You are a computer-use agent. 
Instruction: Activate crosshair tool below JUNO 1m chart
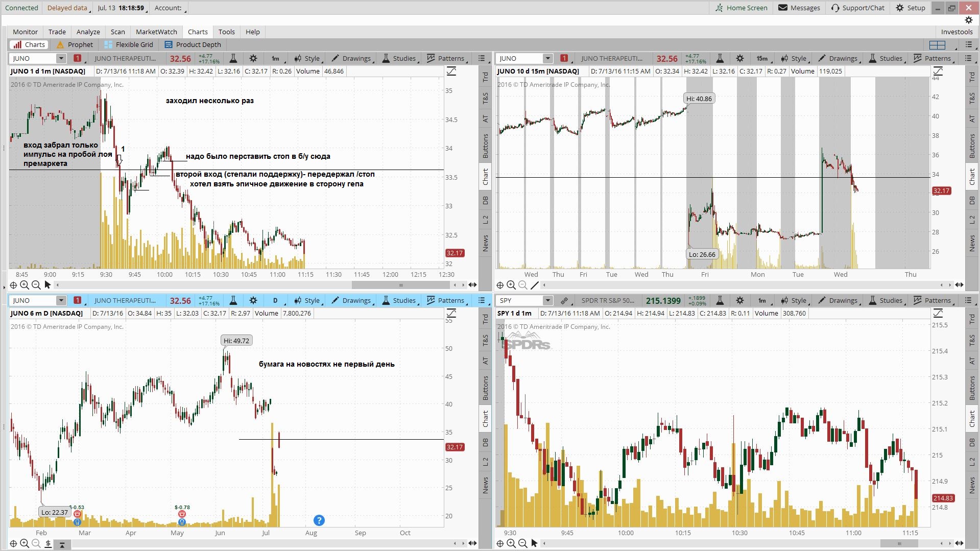(x=13, y=285)
